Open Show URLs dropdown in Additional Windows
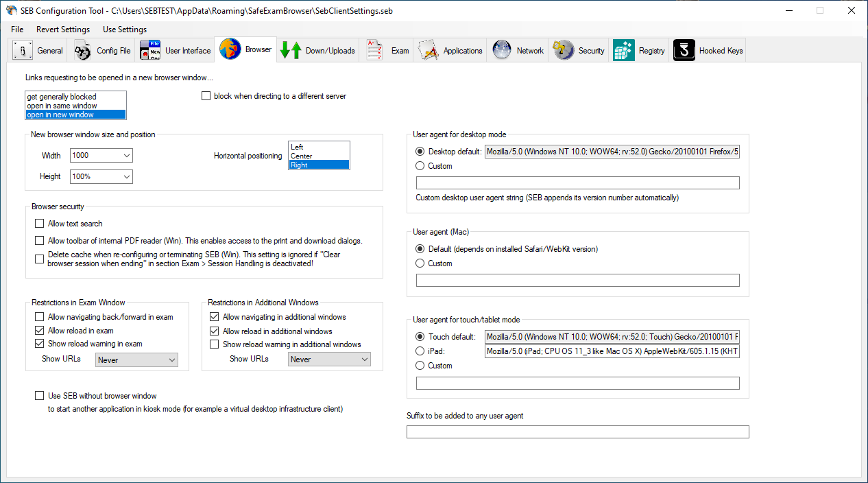868x483 pixels. pyautogui.click(x=329, y=360)
